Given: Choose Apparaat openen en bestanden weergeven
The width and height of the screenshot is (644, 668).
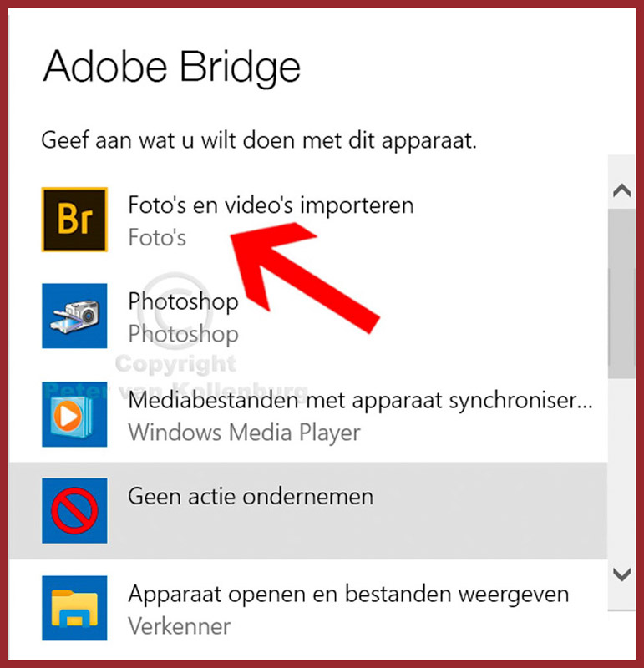Looking at the screenshot, I should coord(348,595).
